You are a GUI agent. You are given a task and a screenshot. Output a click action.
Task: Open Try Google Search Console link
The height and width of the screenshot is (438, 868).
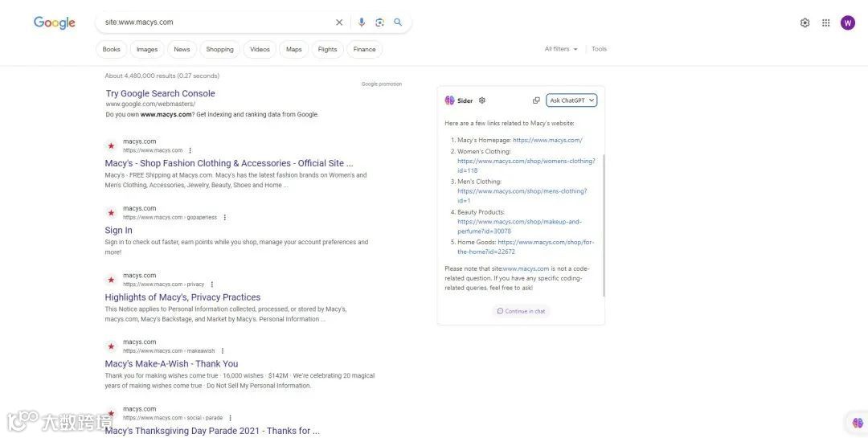tap(161, 93)
